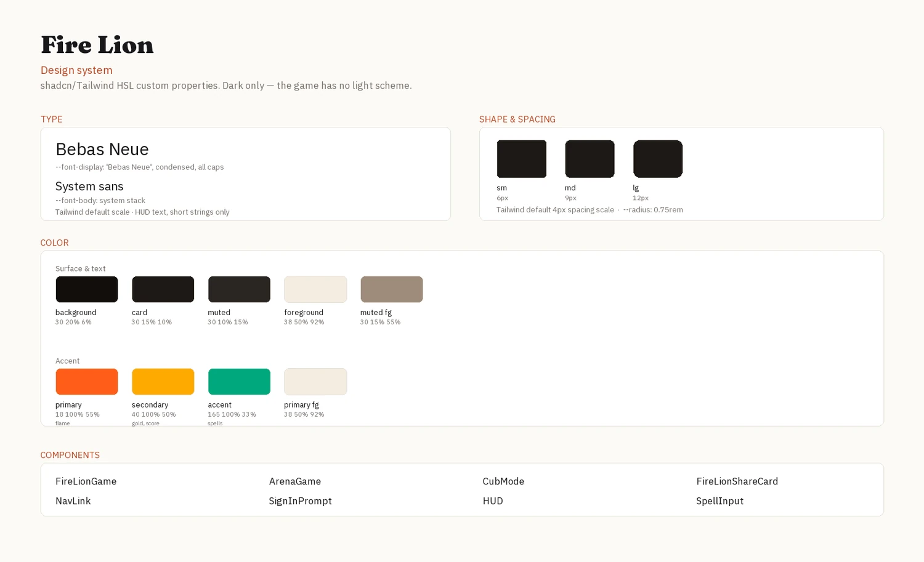Open the FireLionShareCard component
Screen dimensions: 924x562
(737, 481)
